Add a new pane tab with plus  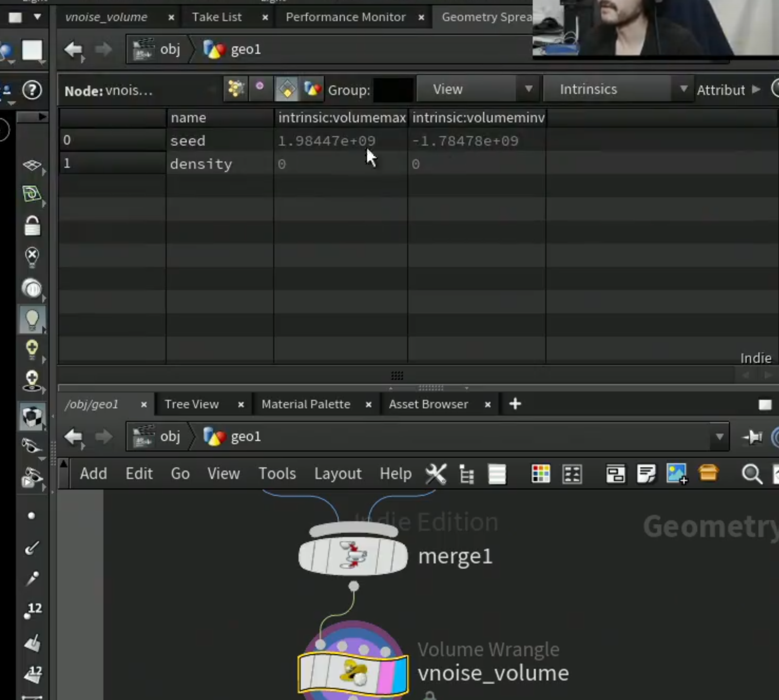click(x=515, y=404)
